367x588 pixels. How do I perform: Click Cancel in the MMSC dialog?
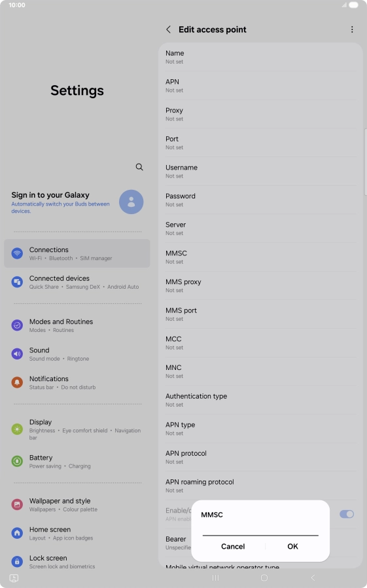[233, 546]
